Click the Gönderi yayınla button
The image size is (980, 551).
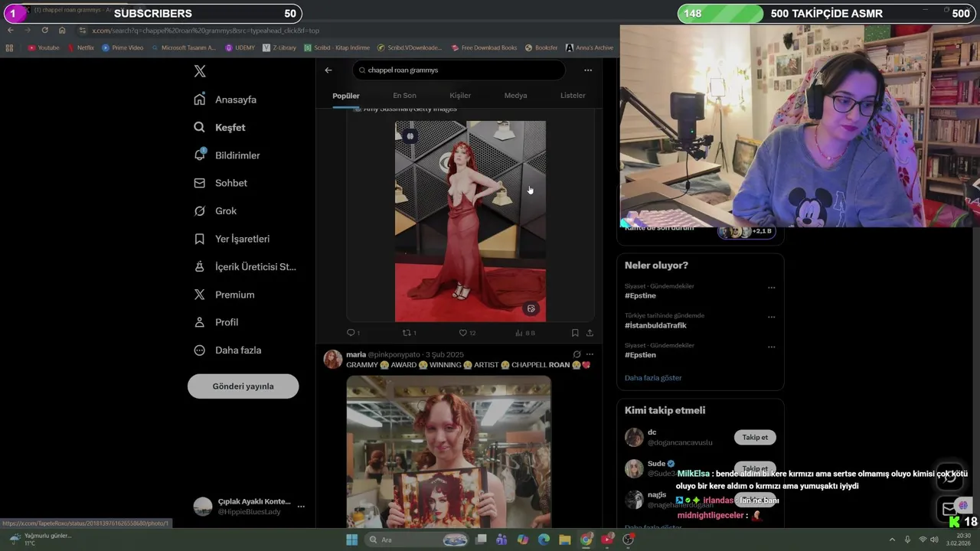243,386
